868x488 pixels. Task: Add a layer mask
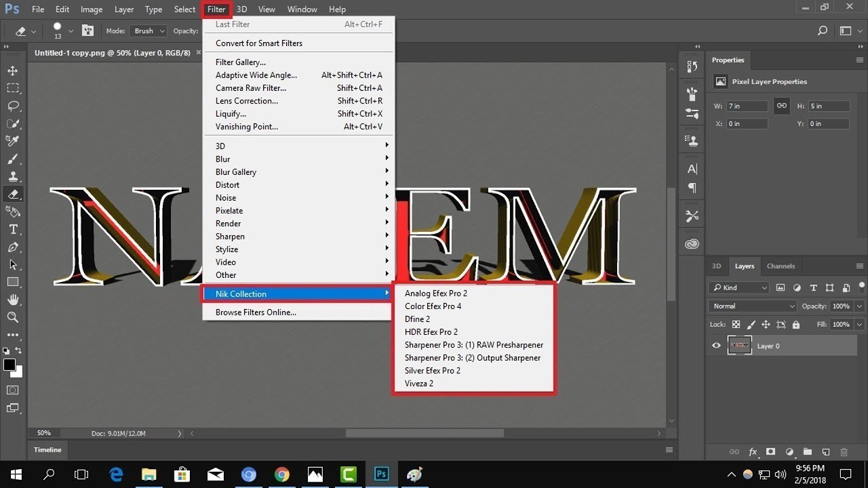(771, 451)
